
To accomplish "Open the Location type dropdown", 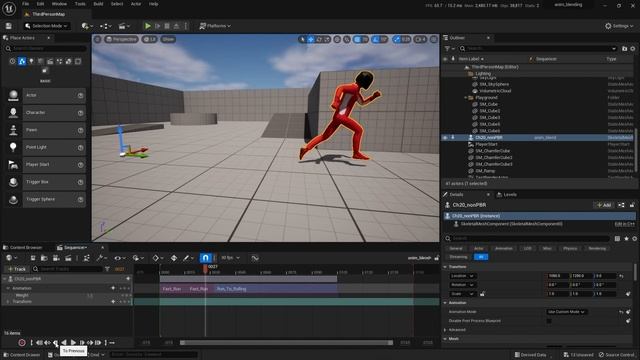I will (463, 276).
